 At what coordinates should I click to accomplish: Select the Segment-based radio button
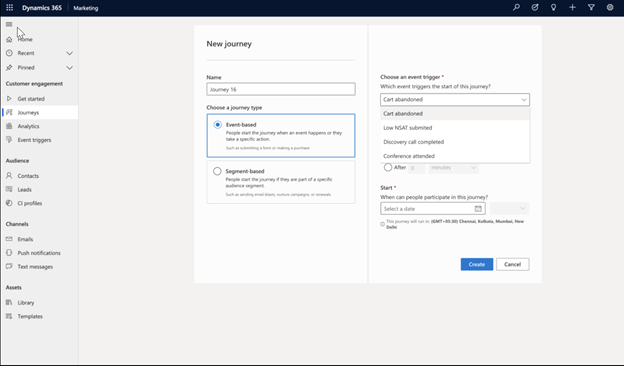217,171
